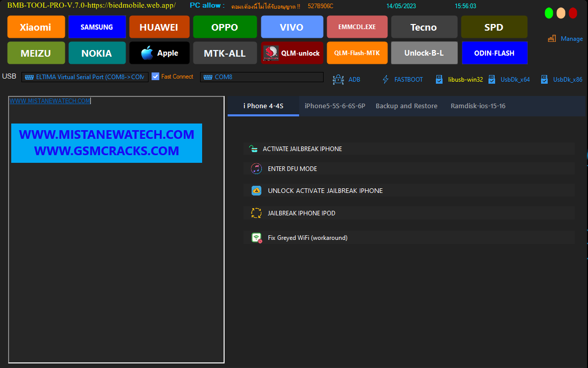Click the BMB-TOOL-PRO-V.7.0 title text
Viewport: 588px width, 368px height.
[x=91, y=6]
